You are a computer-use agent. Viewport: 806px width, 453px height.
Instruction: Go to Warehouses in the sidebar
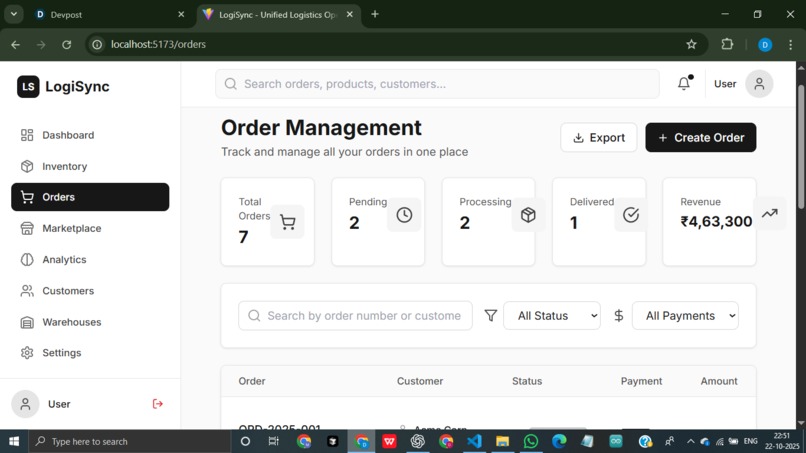90,322
